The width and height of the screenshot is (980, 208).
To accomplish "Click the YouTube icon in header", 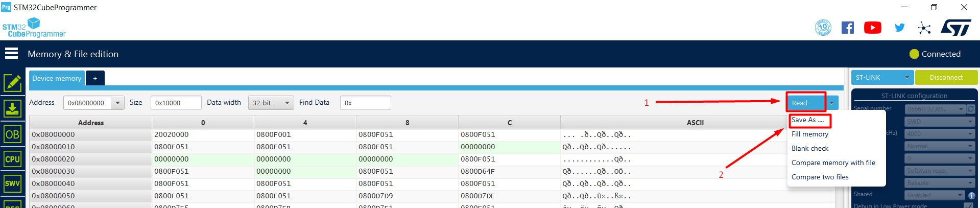I will coord(872,28).
